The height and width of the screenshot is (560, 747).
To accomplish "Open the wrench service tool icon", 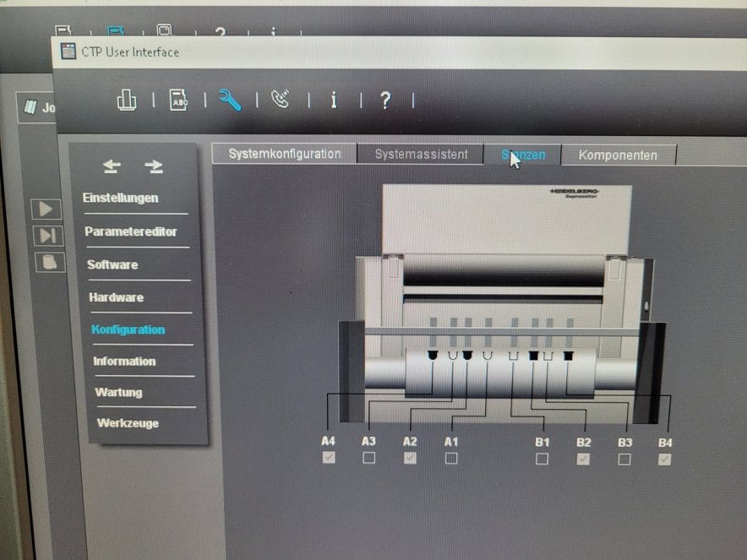I will click(229, 99).
